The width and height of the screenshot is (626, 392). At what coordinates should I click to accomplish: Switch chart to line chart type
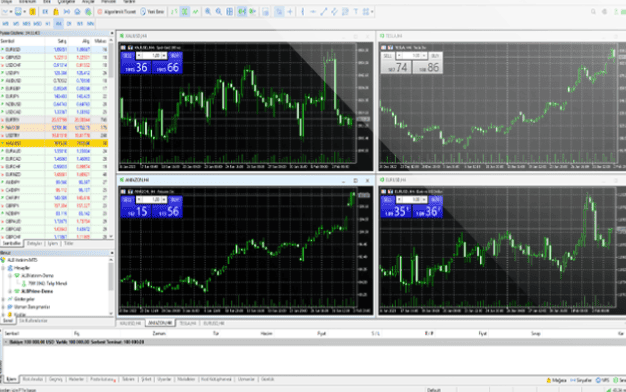(195, 12)
